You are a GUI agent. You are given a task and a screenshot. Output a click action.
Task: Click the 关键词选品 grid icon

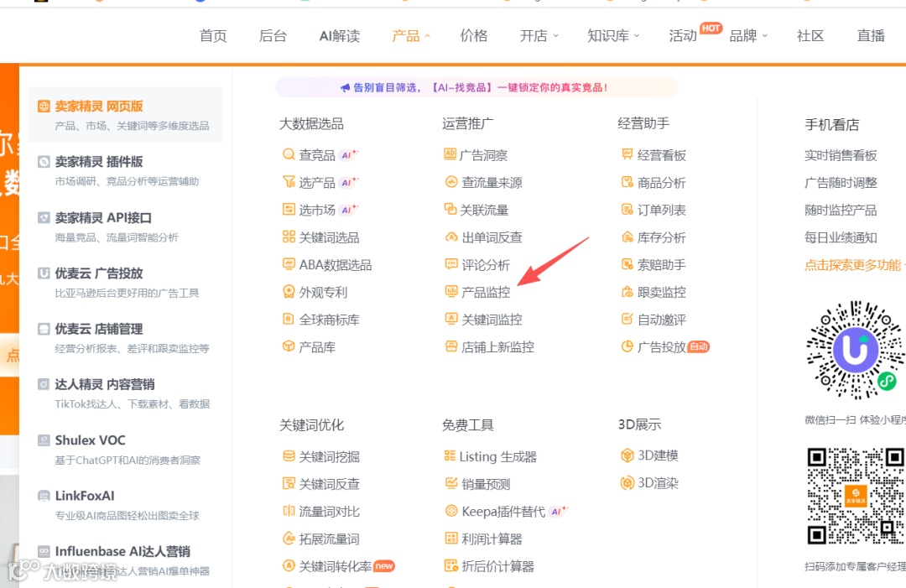click(x=289, y=237)
